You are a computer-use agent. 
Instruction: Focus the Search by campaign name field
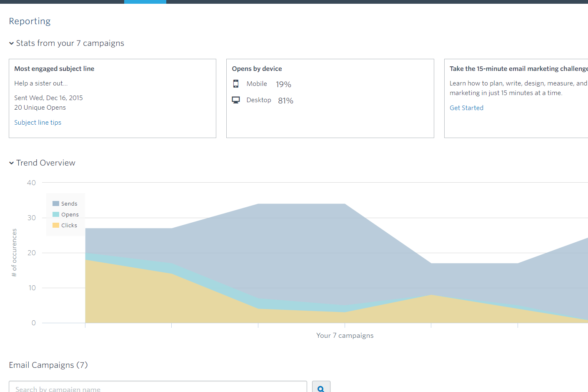point(158,388)
